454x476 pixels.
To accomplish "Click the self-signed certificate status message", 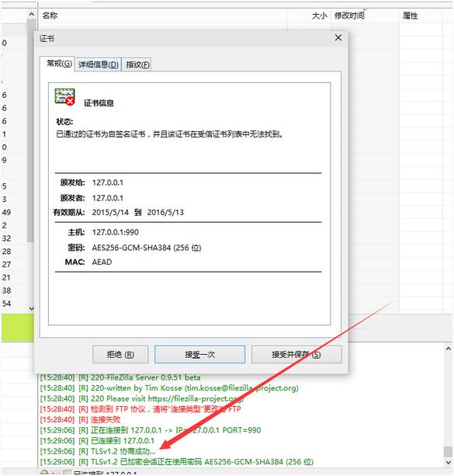I will coord(170,134).
